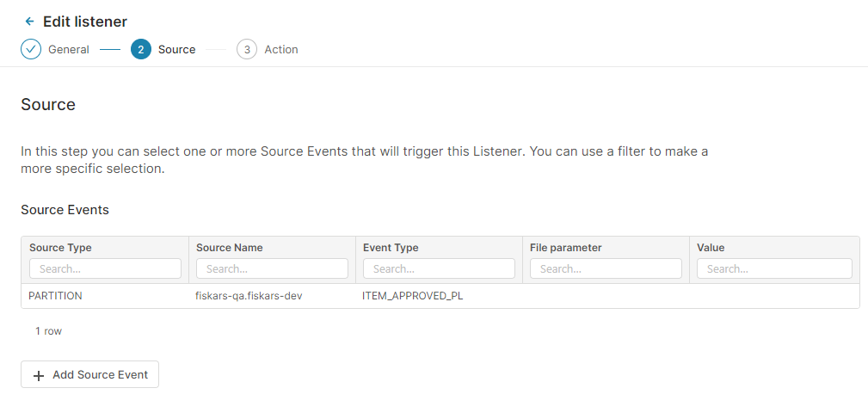This screenshot has height=419, width=868.
Task: Select the fiskars-qa.fiskars-dev source name cell
Action: click(x=249, y=296)
